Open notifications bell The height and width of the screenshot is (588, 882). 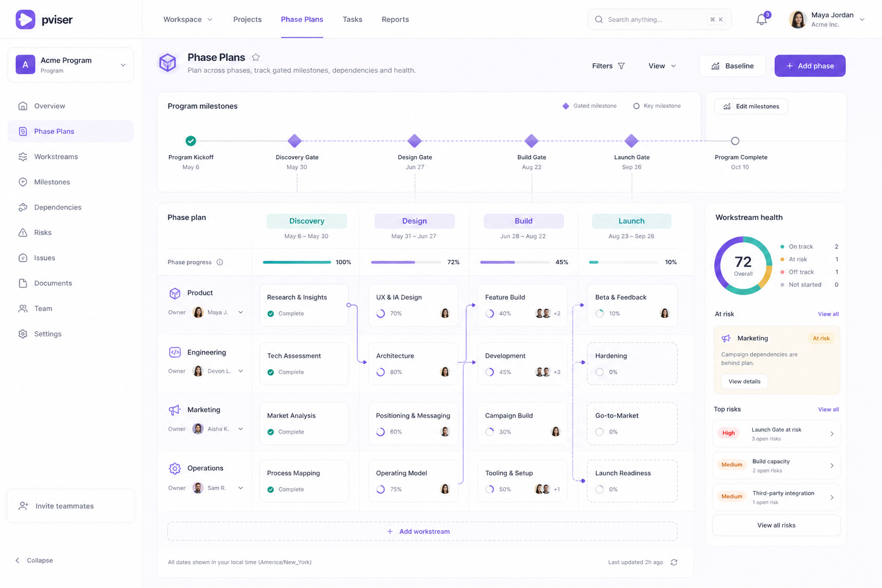761,20
